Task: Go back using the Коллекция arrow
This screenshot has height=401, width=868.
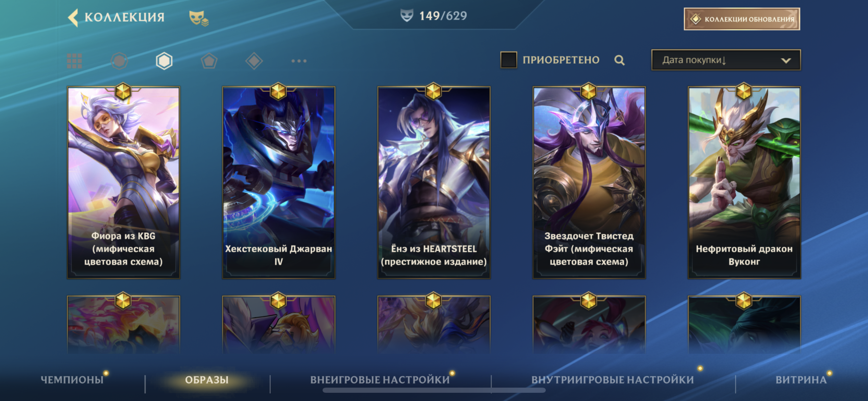Action: [x=73, y=17]
